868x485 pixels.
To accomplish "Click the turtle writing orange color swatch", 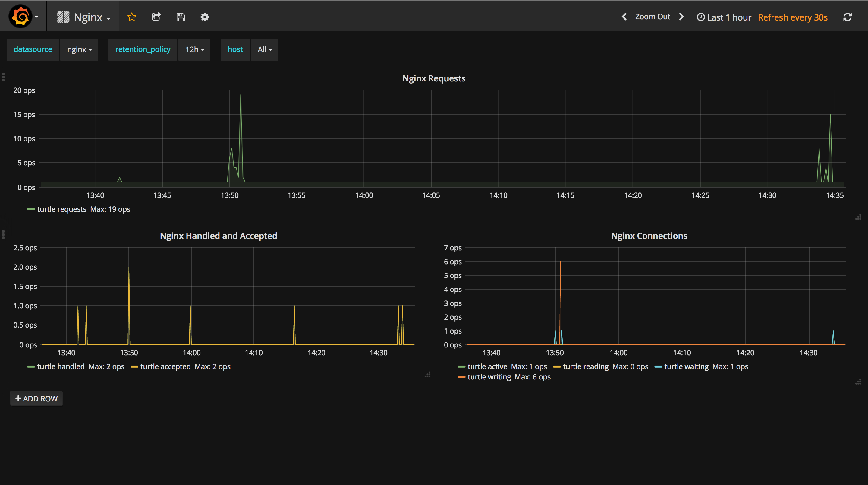I will pyautogui.click(x=462, y=377).
